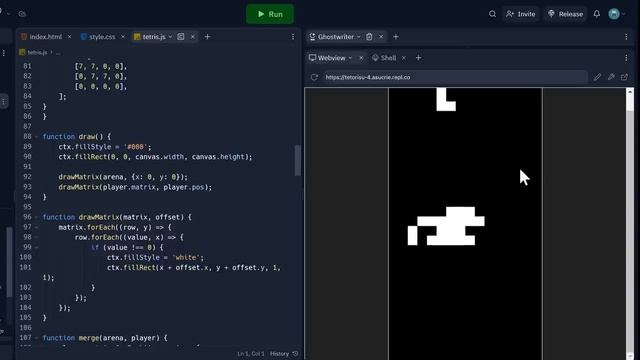
Task: Expand the tetris.js tab dropdown chevron
Action: pos(170,37)
